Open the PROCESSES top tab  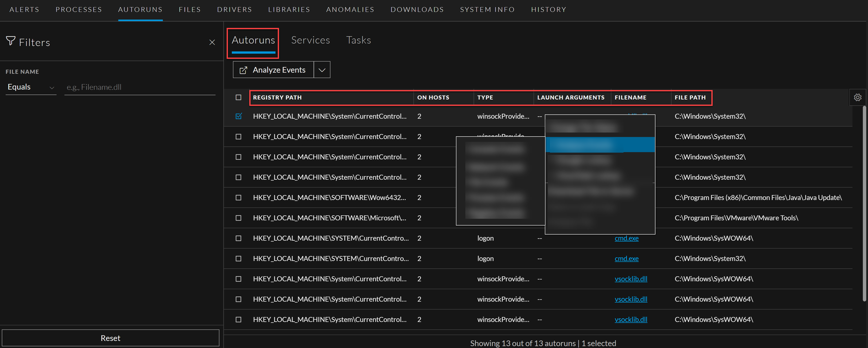[79, 9]
